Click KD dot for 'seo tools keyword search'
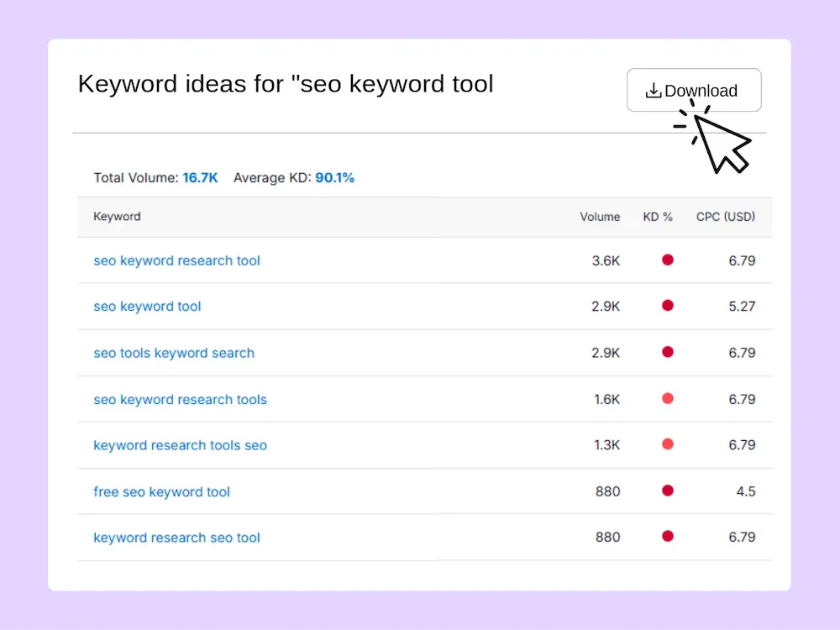 (668, 352)
